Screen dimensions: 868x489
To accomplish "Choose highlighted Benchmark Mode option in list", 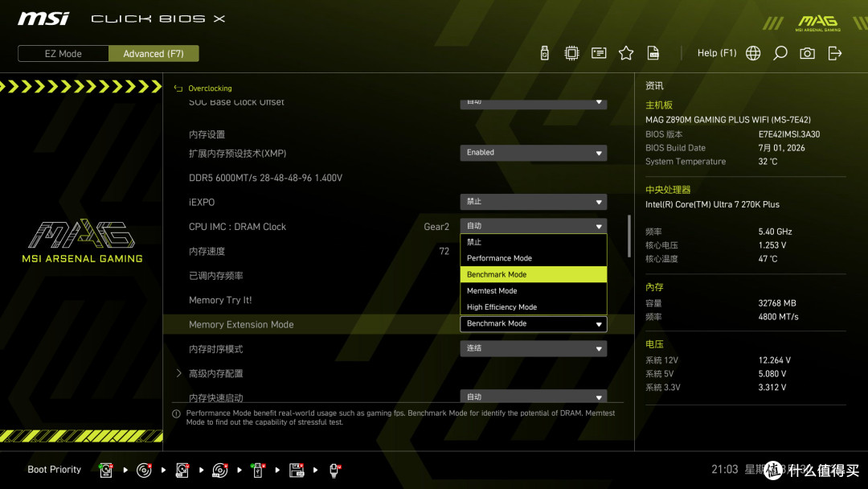I will coord(533,275).
